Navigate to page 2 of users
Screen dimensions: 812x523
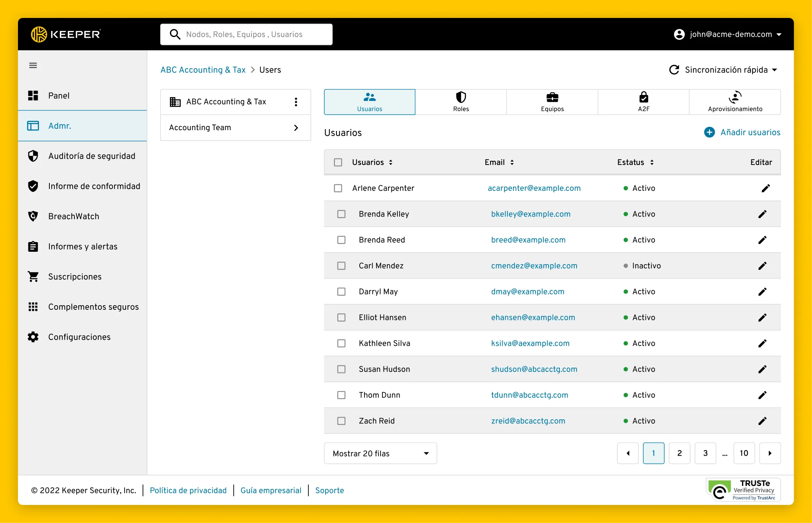pyautogui.click(x=680, y=453)
